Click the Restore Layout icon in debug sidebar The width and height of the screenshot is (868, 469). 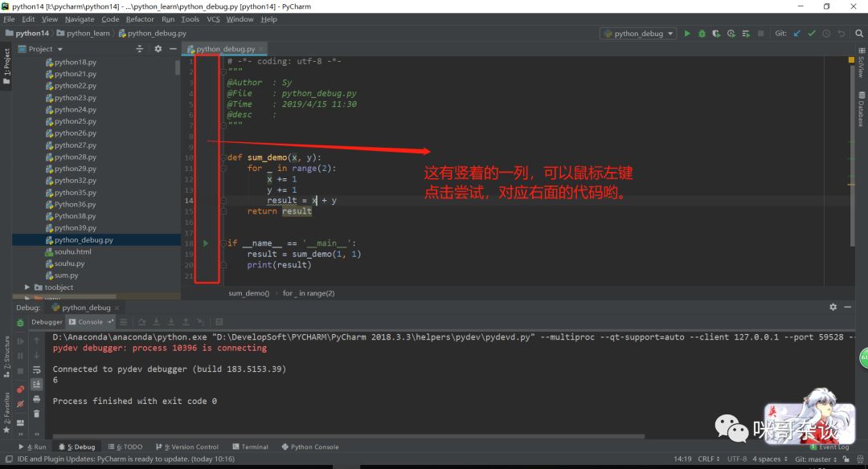click(20, 423)
